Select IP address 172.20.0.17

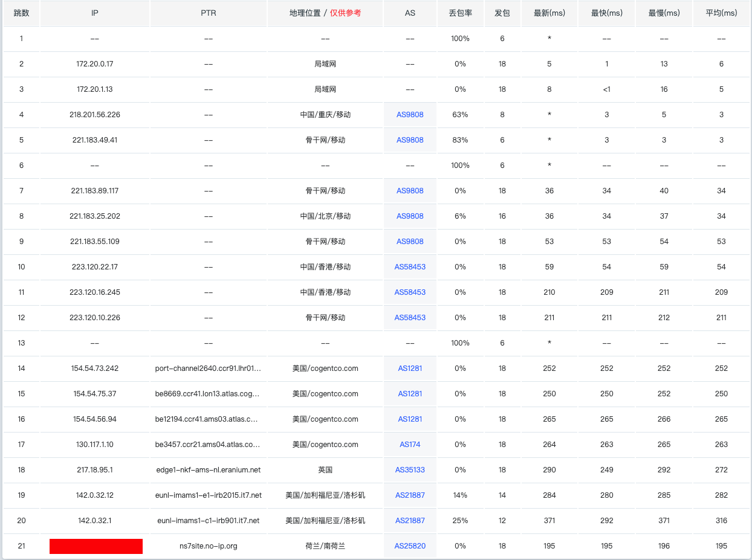coord(95,64)
